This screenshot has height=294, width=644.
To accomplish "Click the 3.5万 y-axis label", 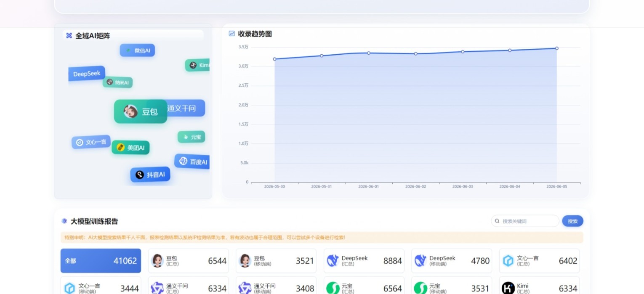I will click(243, 47).
